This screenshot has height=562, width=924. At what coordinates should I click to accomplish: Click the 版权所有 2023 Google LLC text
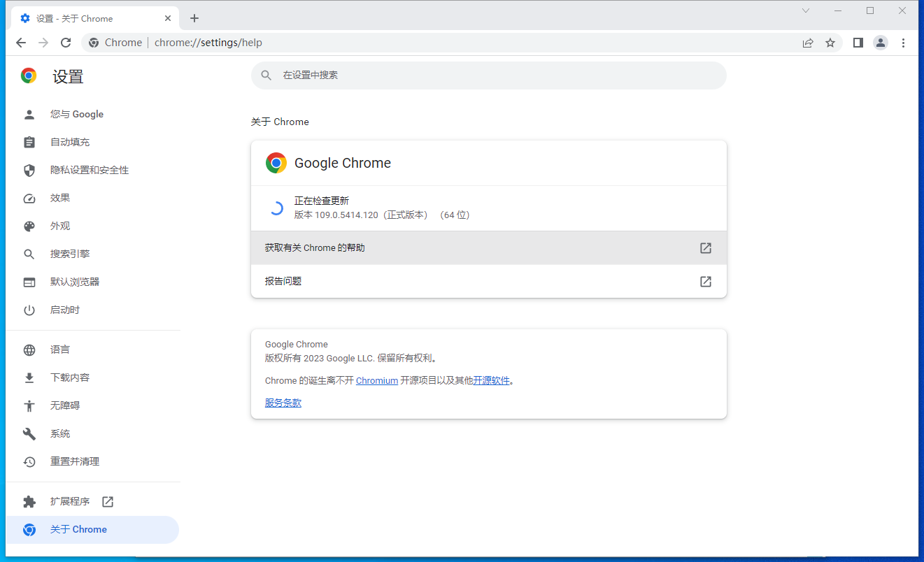(x=352, y=358)
